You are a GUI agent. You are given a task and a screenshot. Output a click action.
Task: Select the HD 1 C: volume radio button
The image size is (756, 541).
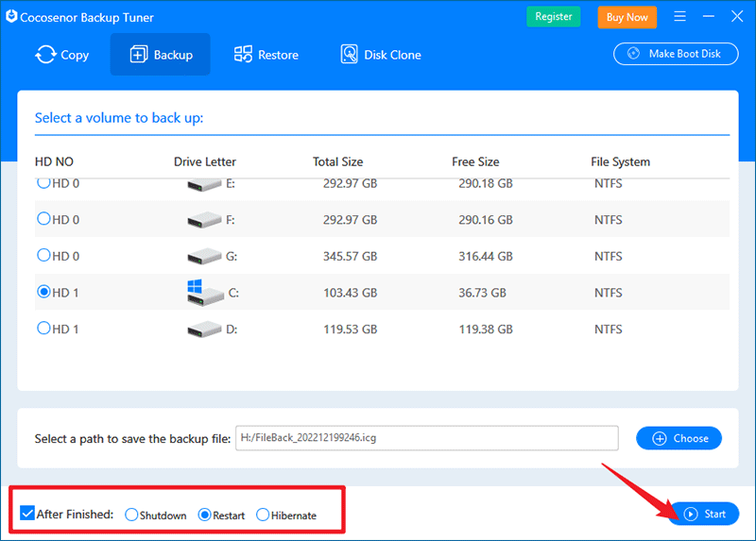pyautogui.click(x=43, y=292)
